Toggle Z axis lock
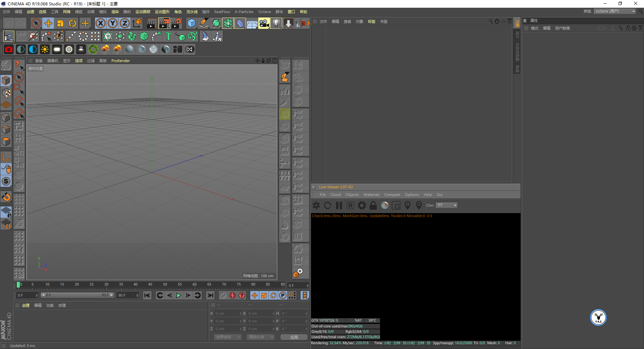This screenshot has height=349, width=644. [125, 23]
